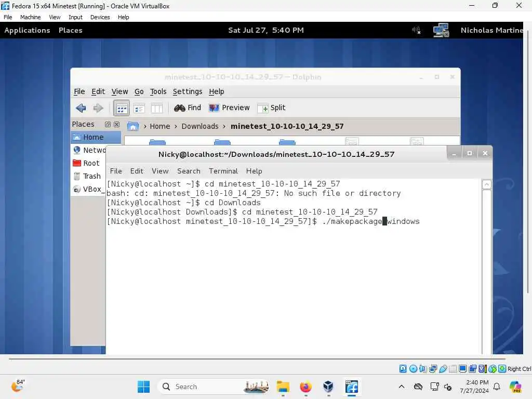Open Dolphin's File menu

(x=79, y=91)
